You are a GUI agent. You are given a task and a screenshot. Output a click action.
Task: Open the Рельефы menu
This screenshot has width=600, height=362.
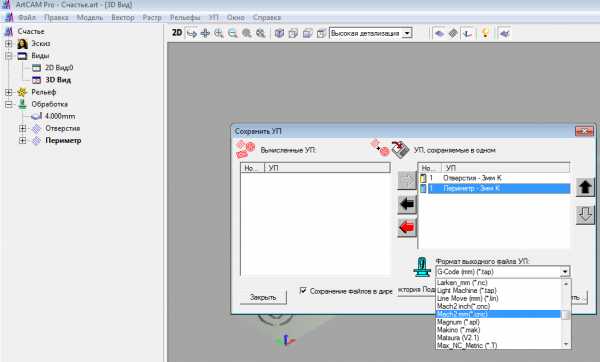click(x=185, y=18)
